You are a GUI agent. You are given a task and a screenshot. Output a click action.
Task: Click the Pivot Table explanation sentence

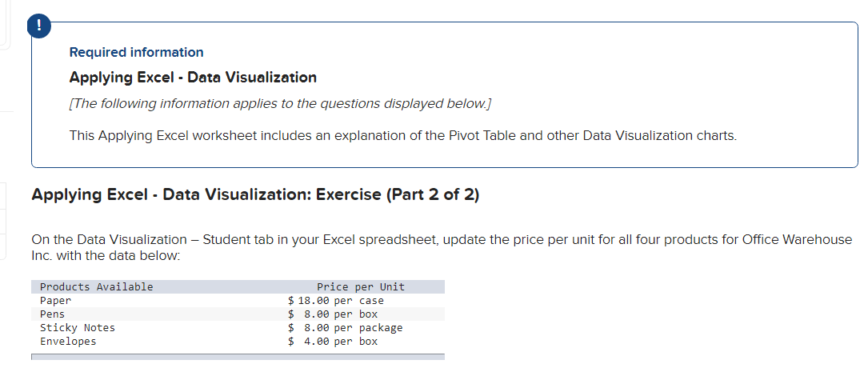pos(403,135)
